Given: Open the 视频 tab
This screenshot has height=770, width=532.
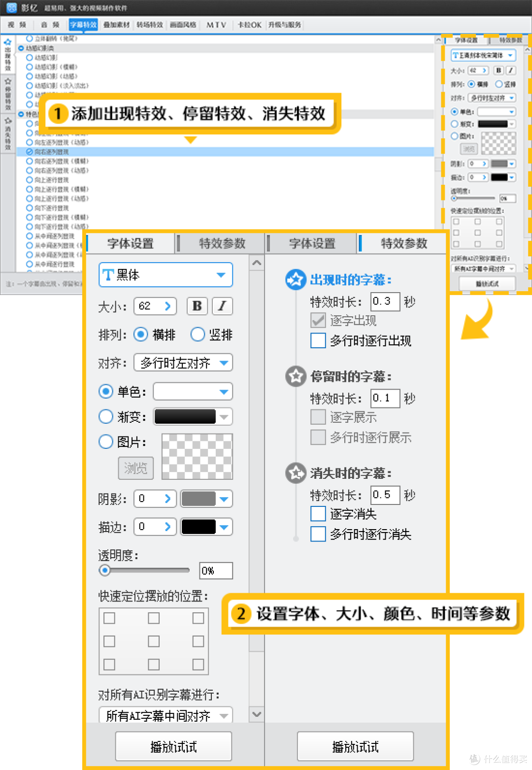Looking at the screenshot, I should click(x=17, y=25).
